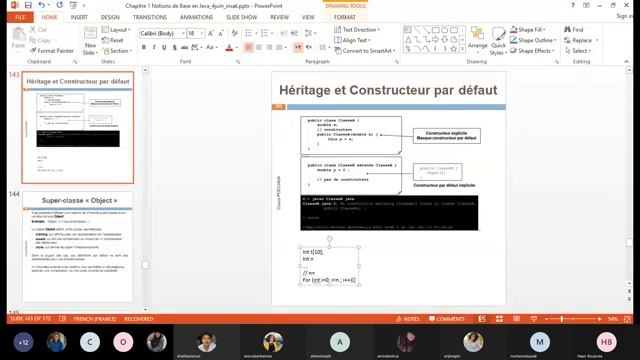Set left-to-right text direction
The height and width of the screenshot is (360, 640).
tap(298, 47)
